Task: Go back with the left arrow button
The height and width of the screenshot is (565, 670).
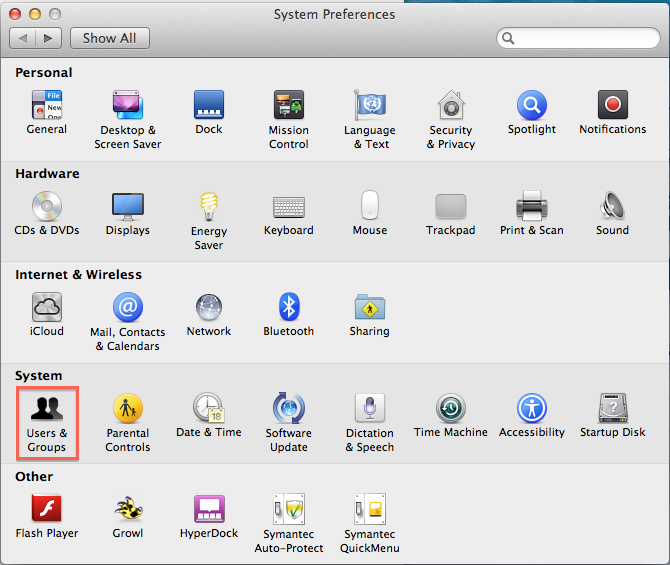Action: [23, 38]
